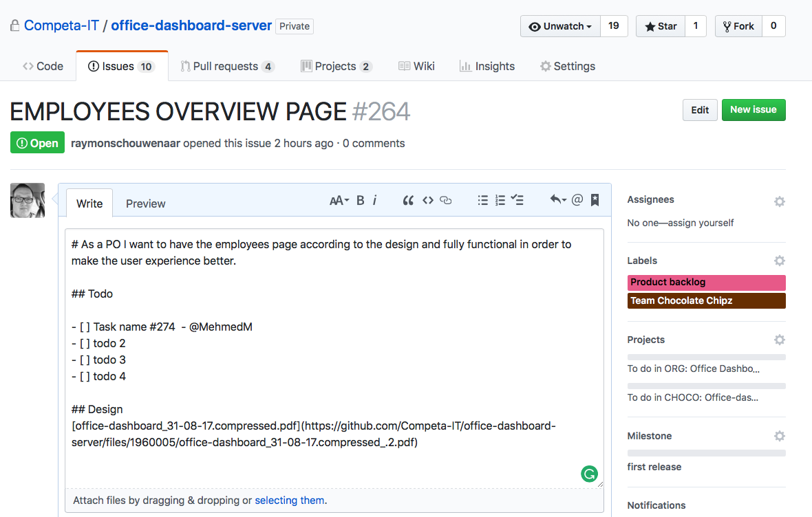Open the Issues tab

tap(122, 66)
